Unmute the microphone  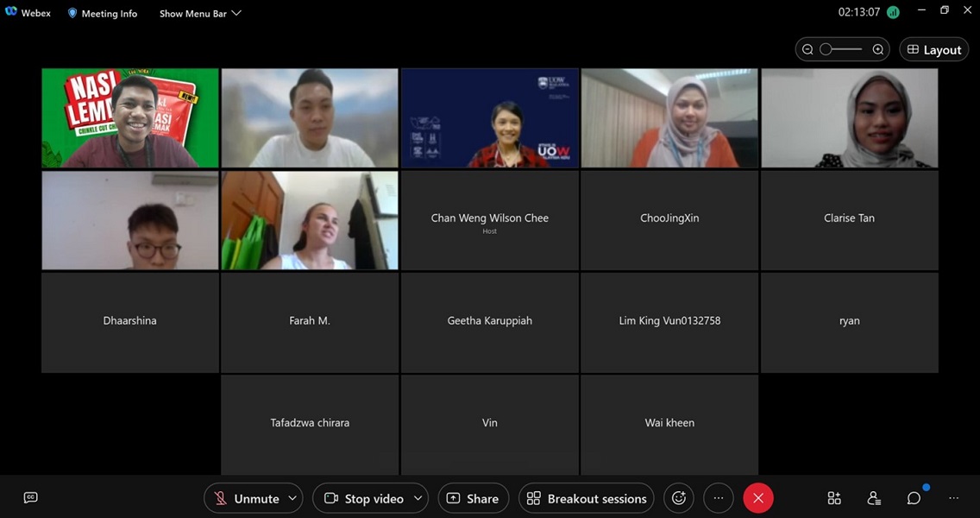click(x=247, y=498)
